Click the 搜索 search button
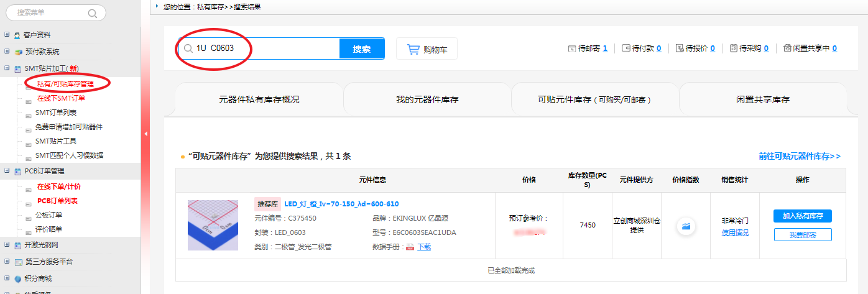This screenshot has width=868, height=294. pyautogui.click(x=361, y=49)
